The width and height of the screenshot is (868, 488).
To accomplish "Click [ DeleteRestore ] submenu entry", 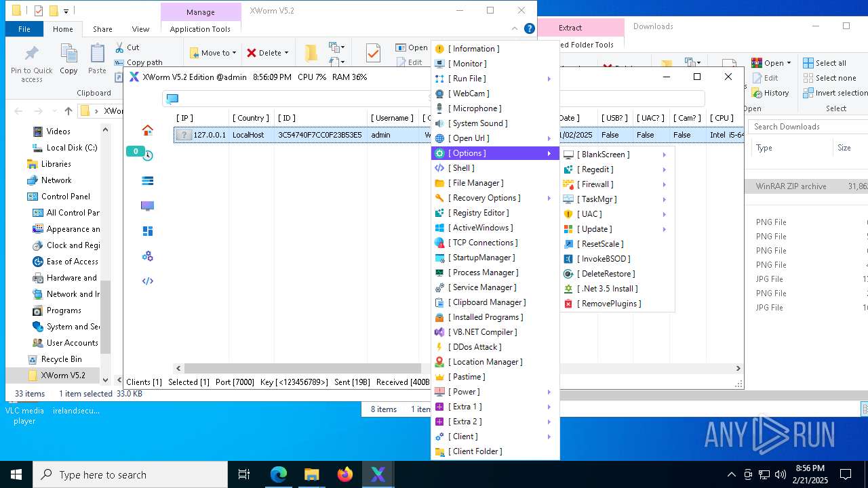I will pos(617,274).
